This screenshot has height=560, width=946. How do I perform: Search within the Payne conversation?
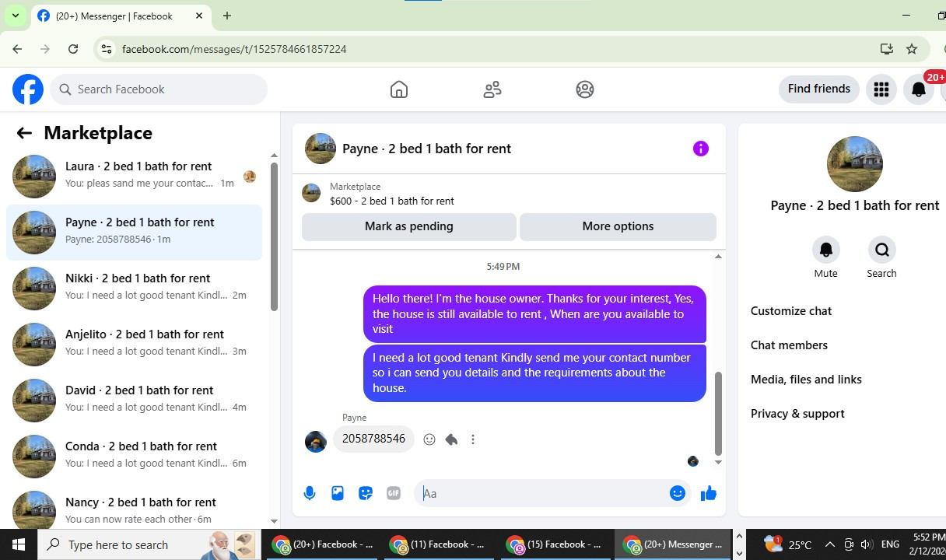881,250
